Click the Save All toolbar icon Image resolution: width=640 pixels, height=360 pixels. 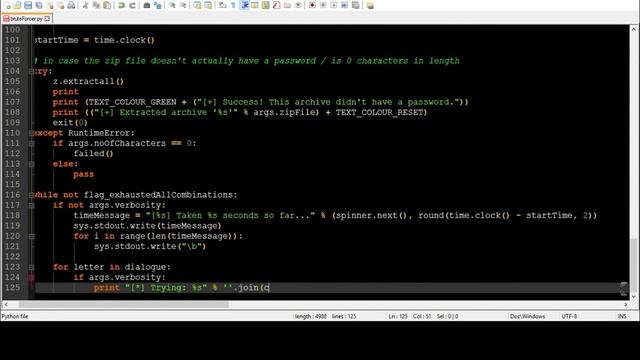[39, 5]
